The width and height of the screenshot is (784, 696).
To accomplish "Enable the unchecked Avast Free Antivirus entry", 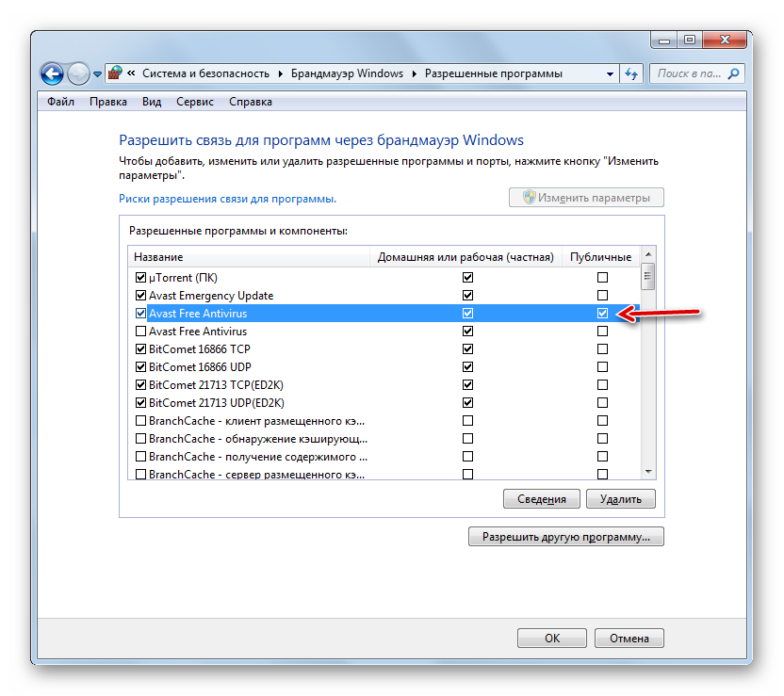I will click(141, 332).
